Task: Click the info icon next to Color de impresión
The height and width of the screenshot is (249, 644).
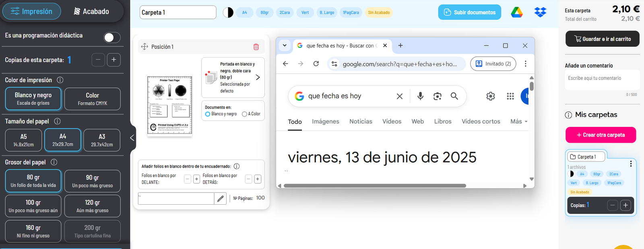Action: (x=60, y=80)
